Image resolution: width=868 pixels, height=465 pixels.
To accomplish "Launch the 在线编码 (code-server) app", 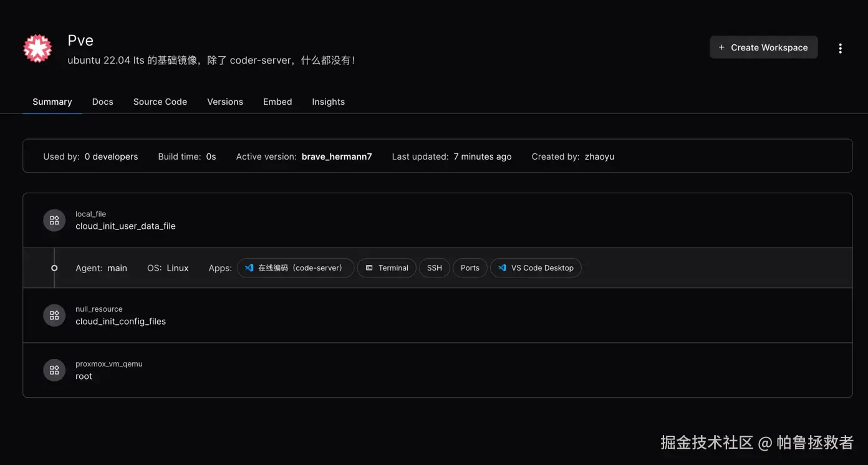I will [x=296, y=268].
